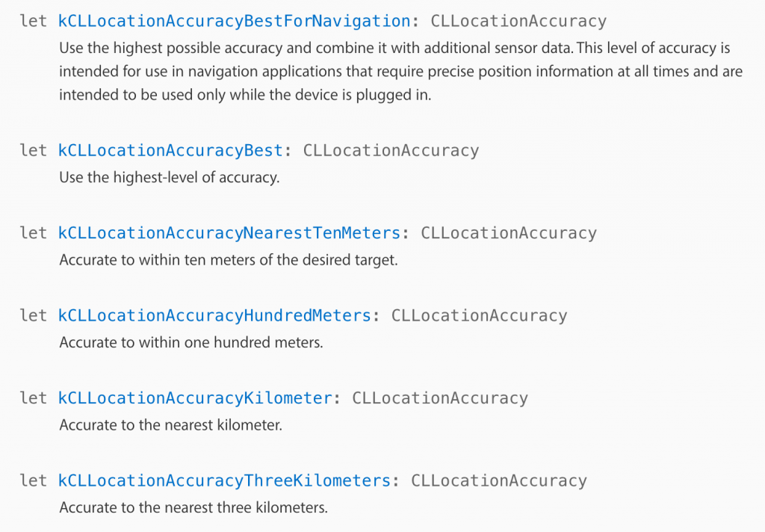
Task: Click CLLocationAccuracy type after ThreeKilometers
Action: click(x=499, y=480)
